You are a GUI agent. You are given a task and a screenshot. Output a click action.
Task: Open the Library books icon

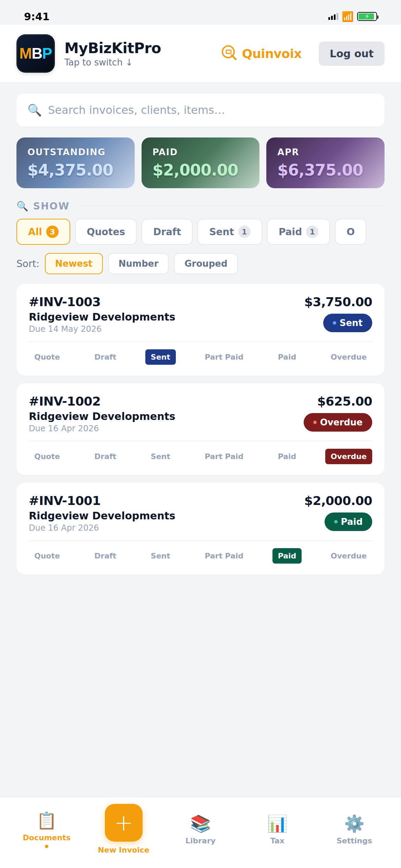tap(200, 823)
